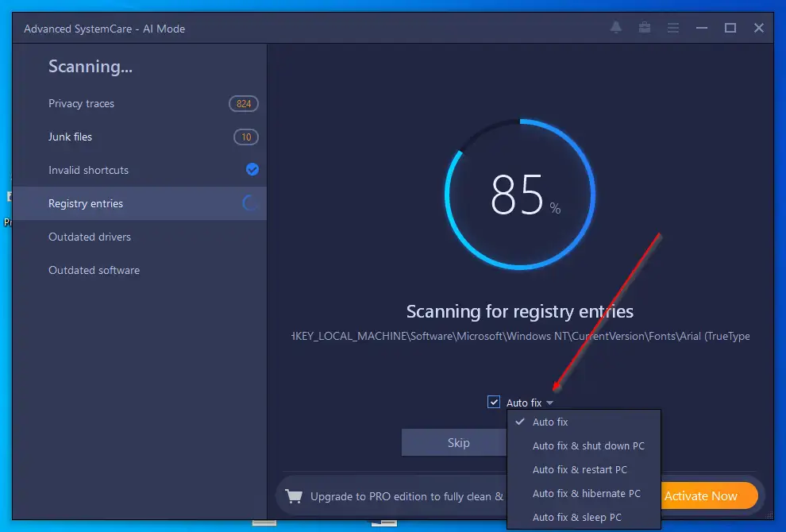The height and width of the screenshot is (532, 786).
Task: Open the hamburger options menu
Action: pyautogui.click(x=673, y=28)
